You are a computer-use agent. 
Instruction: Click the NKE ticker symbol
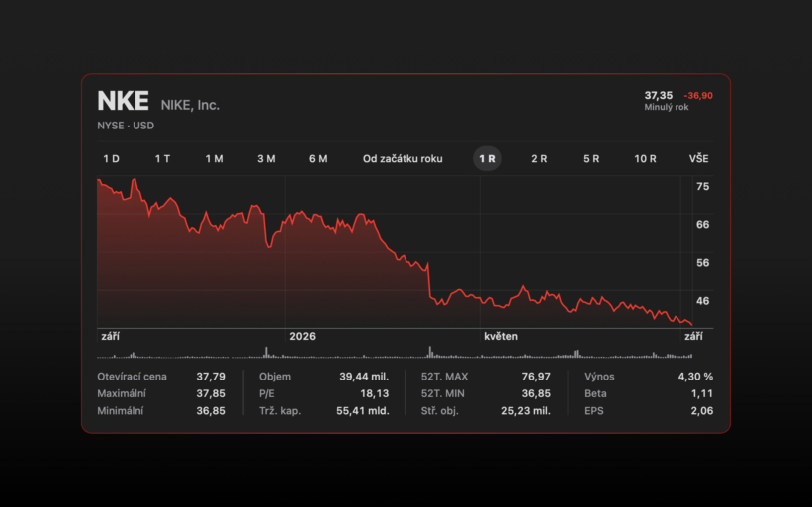click(x=123, y=101)
